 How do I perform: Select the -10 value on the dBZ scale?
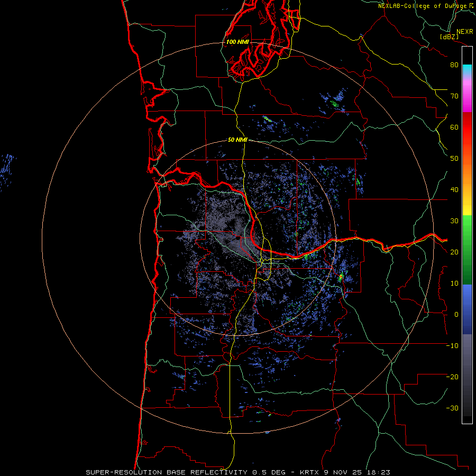[452, 346]
